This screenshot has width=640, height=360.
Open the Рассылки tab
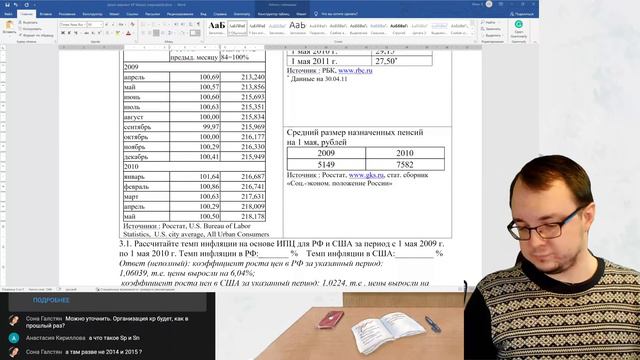coord(152,14)
